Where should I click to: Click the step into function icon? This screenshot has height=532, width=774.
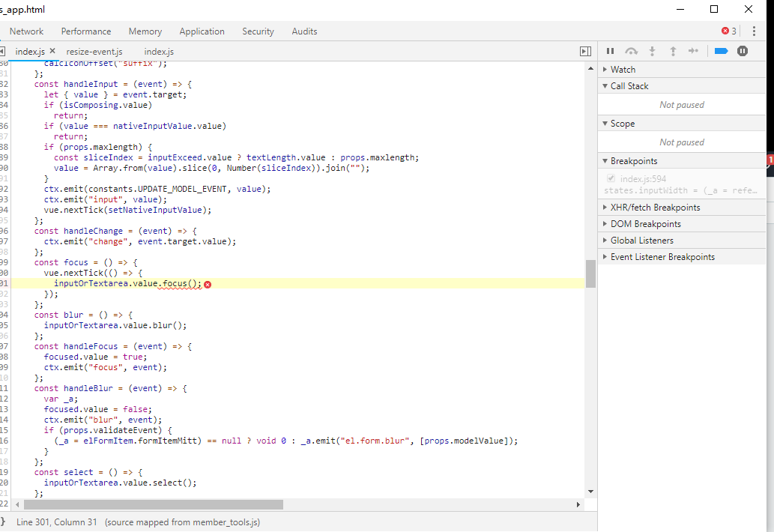click(x=652, y=51)
